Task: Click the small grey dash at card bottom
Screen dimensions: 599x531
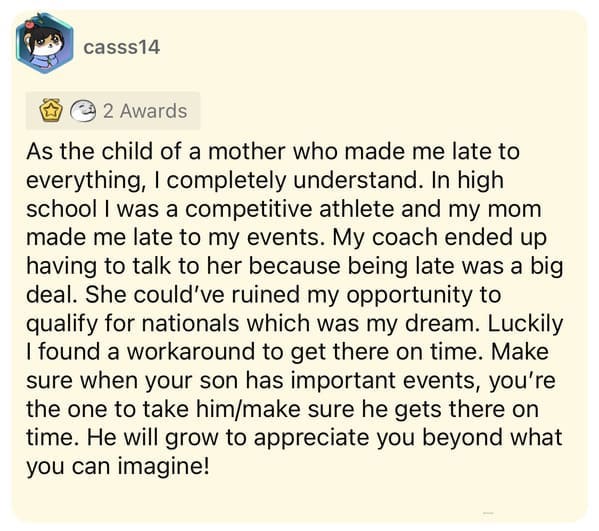Action: point(488,513)
